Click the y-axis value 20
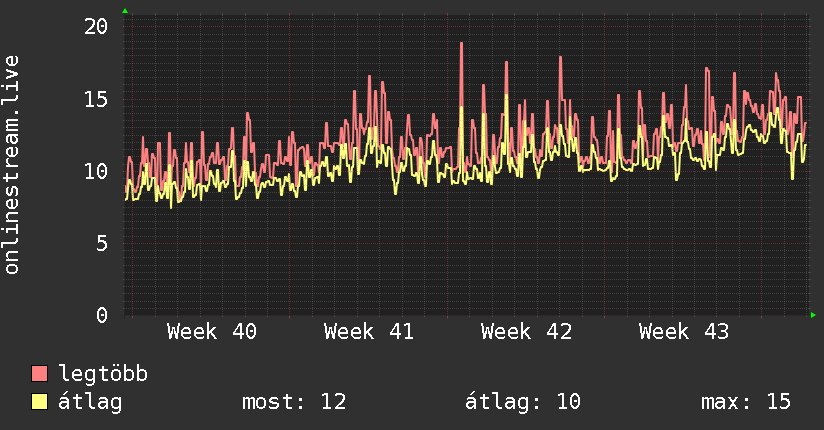Viewport: 824px width, 430px height. (x=96, y=26)
